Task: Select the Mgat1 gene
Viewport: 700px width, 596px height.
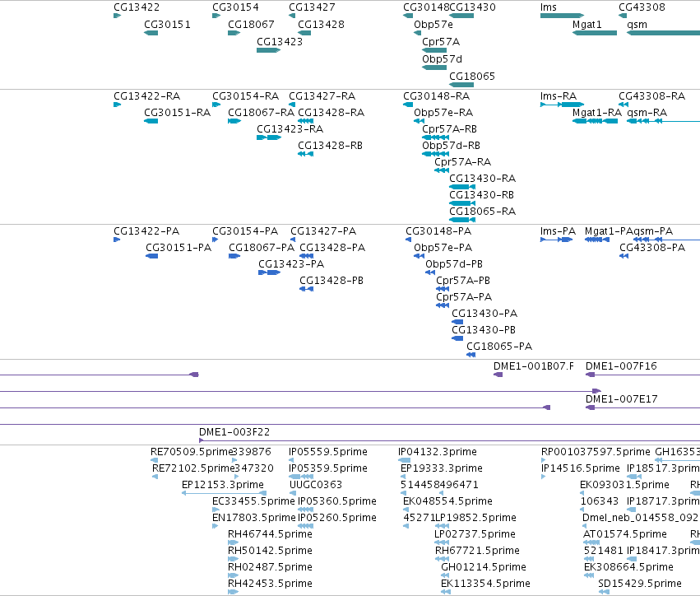Action: [x=595, y=33]
